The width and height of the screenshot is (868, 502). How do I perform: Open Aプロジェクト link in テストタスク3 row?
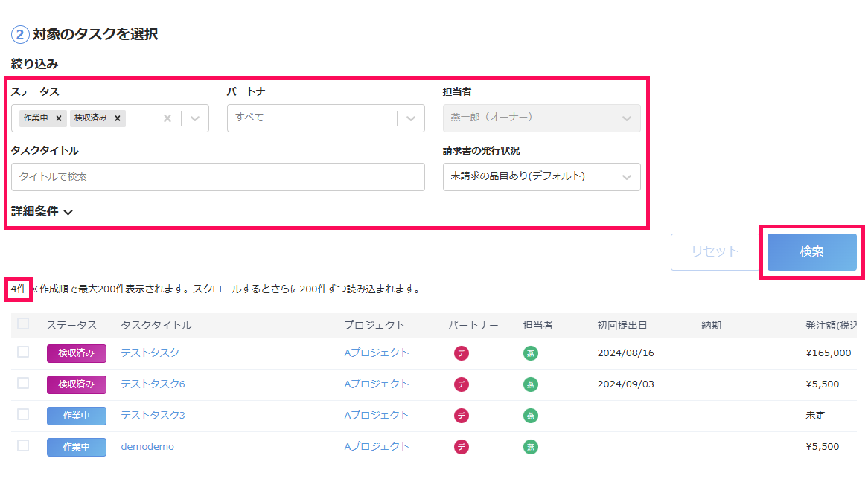(377, 416)
